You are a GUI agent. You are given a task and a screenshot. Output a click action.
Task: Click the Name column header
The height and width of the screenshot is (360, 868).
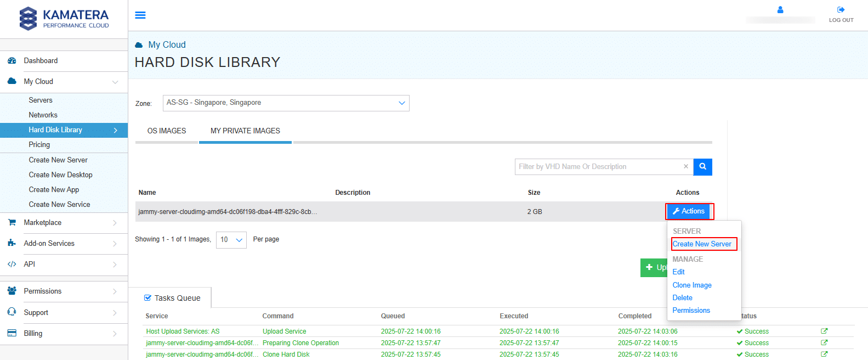click(x=147, y=193)
